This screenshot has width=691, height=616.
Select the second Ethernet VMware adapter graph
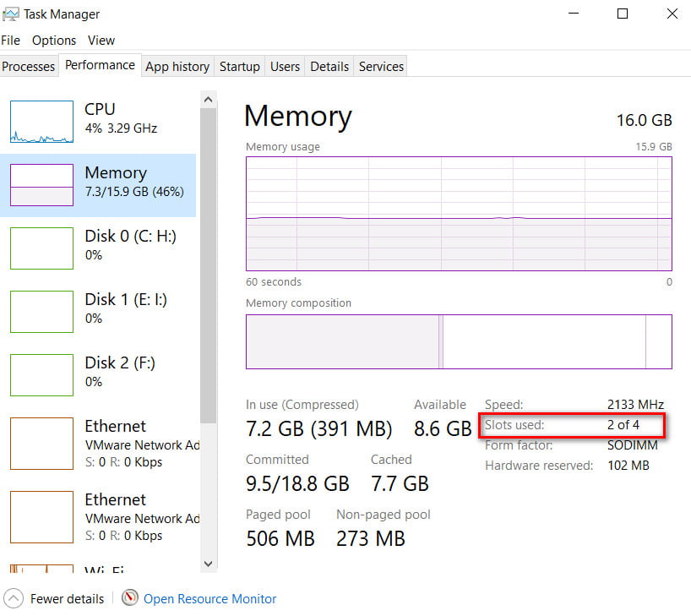click(x=101, y=517)
